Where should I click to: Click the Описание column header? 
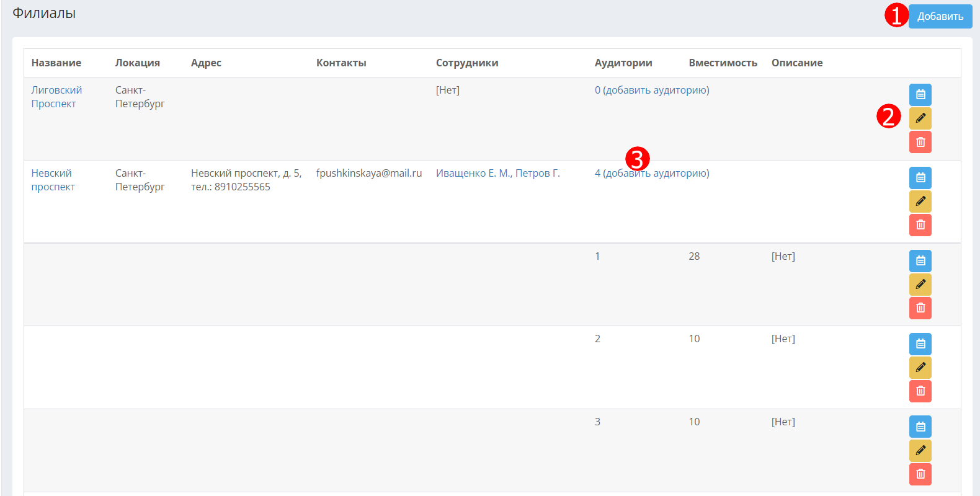797,63
